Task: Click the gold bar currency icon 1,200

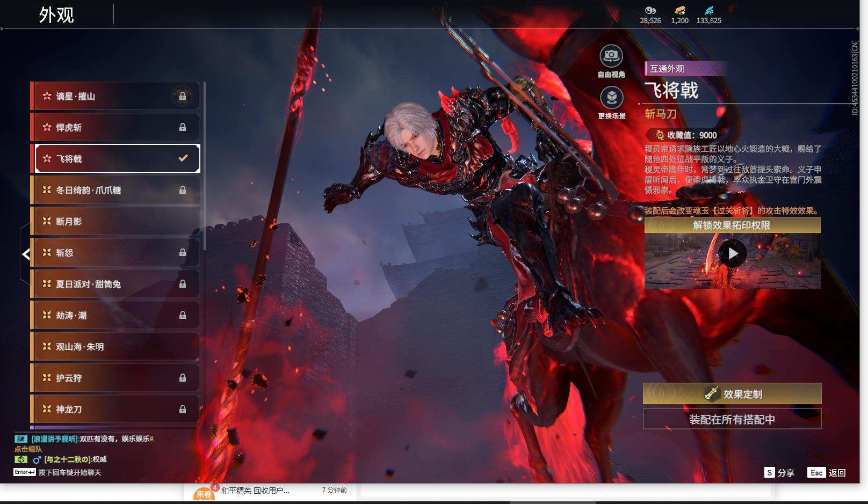Action: (679, 10)
